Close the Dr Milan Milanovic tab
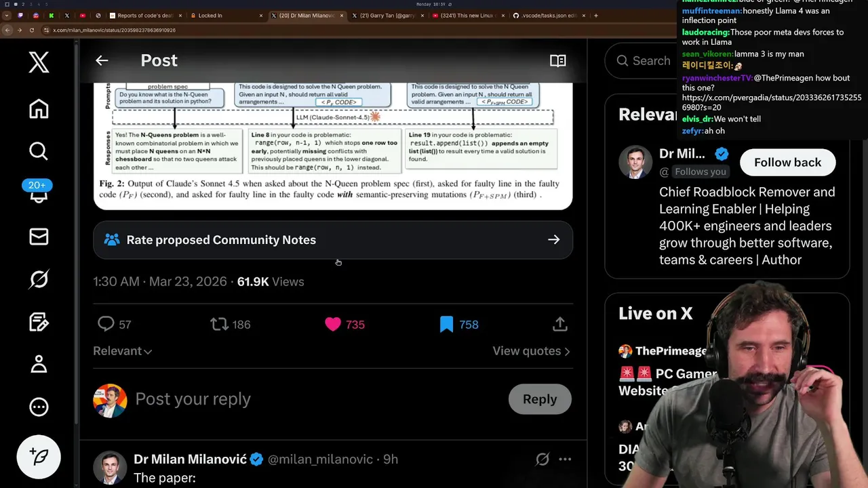 pyautogui.click(x=342, y=16)
